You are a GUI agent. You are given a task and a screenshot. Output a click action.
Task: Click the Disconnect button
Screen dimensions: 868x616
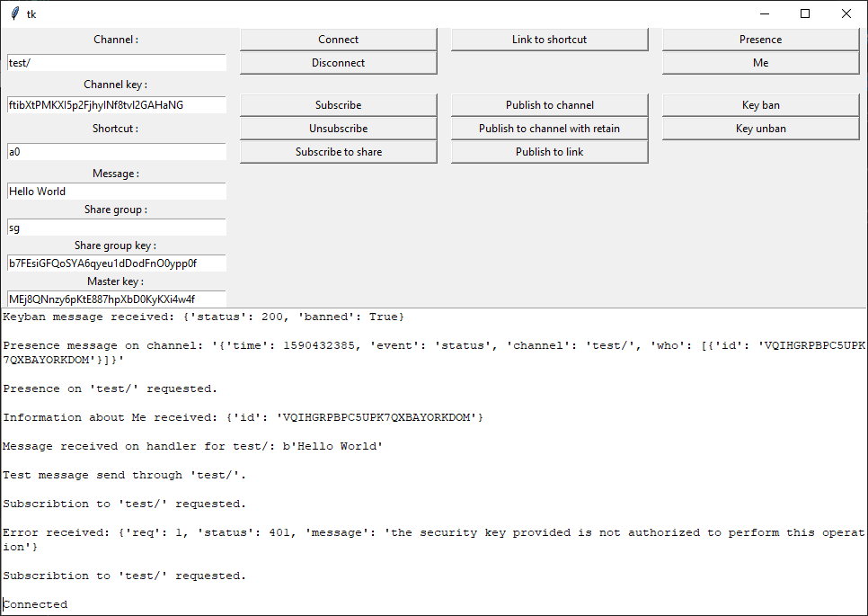click(x=338, y=63)
